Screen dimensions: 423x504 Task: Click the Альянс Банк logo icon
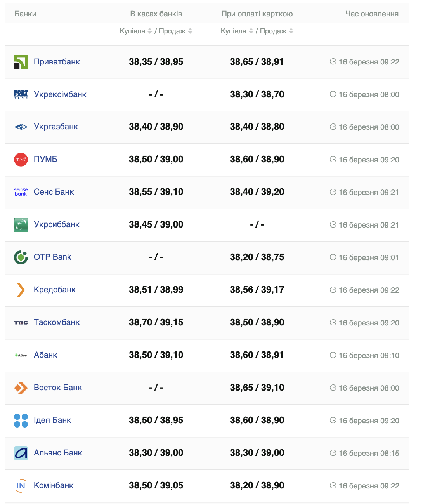21,453
